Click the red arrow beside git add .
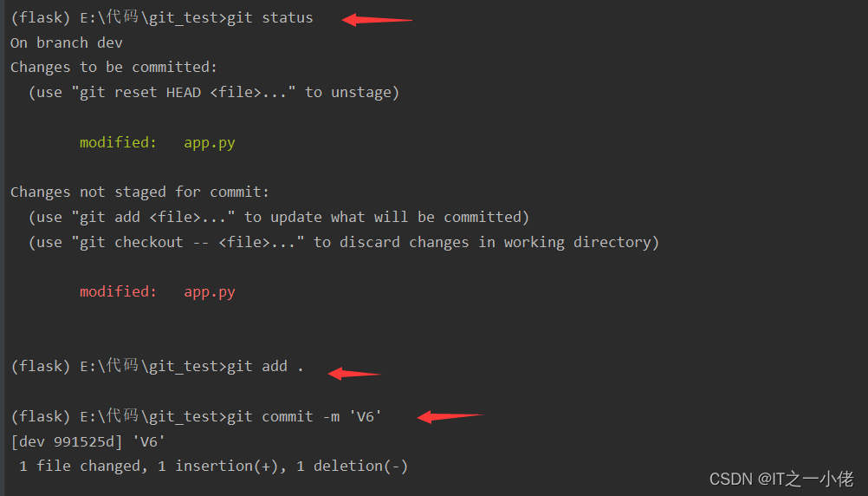 pos(354,374)
